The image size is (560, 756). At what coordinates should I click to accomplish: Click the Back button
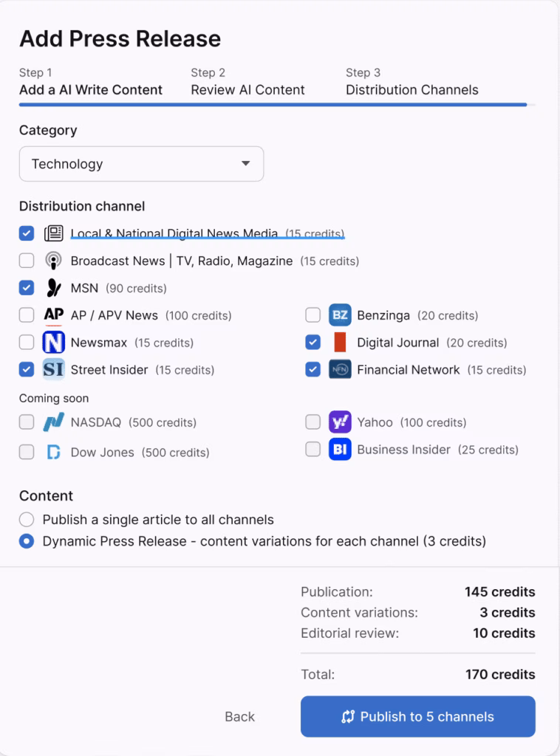coord(238,716)
